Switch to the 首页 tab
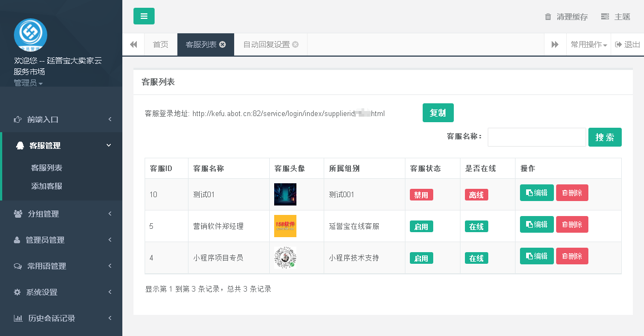The image size is (644, 336). coord(161,44)
